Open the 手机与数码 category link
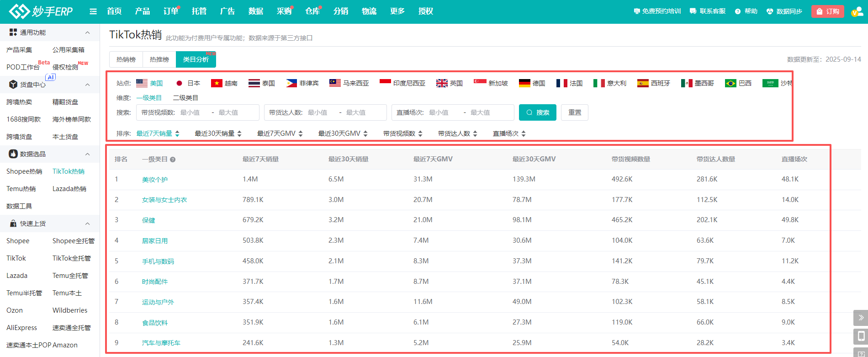The width and height of the screenshot is (868, 357). click(158, 261)
